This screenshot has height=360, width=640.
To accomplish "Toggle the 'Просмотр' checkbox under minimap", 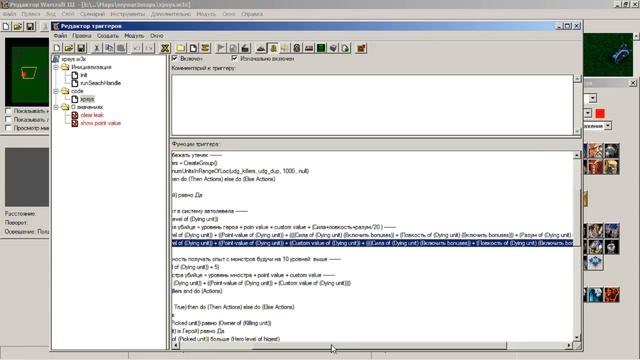I will [8, 128].
